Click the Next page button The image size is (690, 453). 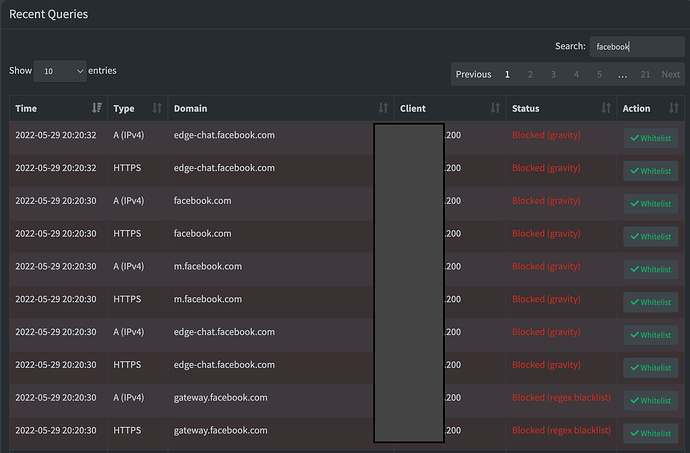click(671, 74)
